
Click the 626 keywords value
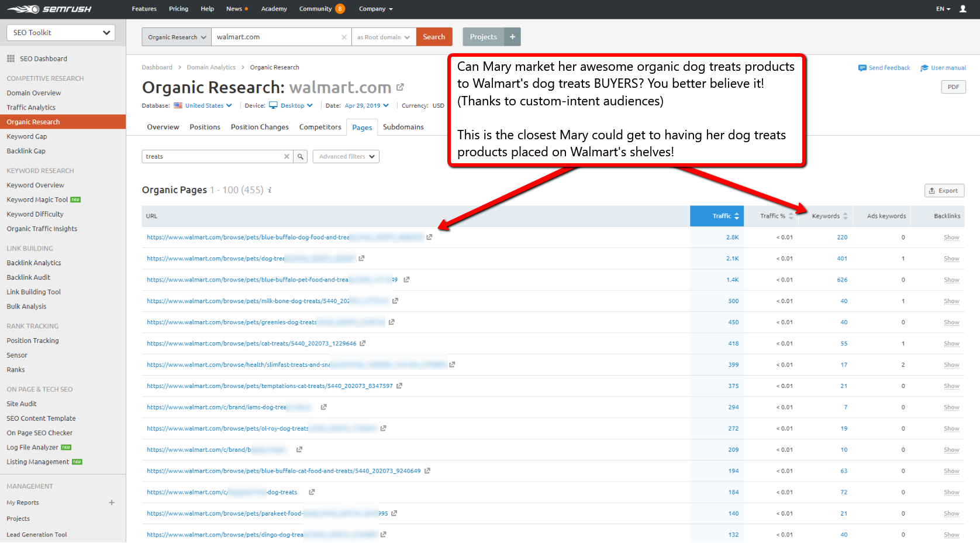coord(842,280)
